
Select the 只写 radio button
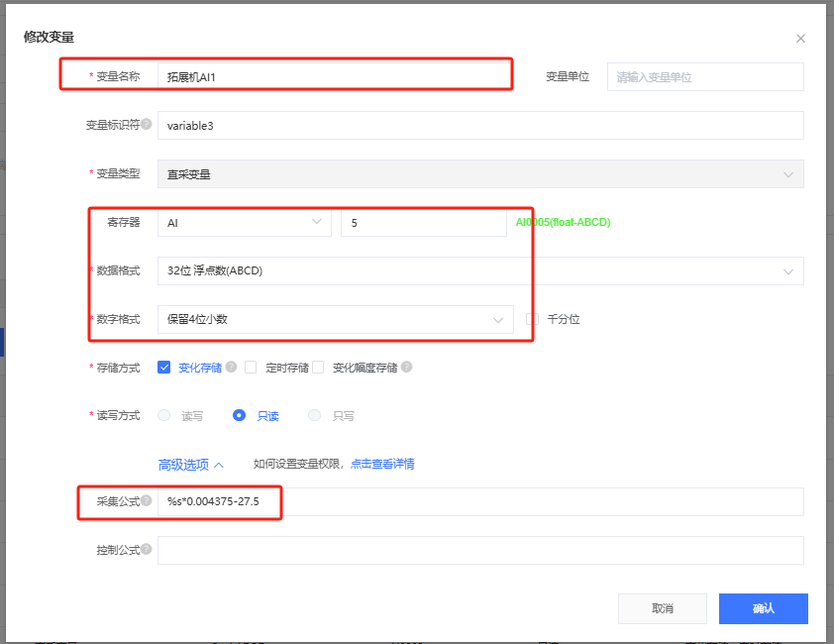coord(315,415)
